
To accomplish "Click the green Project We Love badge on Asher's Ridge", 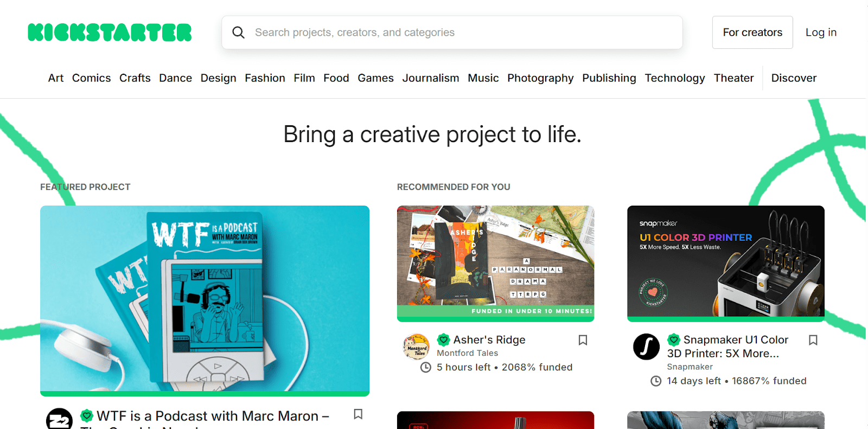I will (x=444, y=340).
